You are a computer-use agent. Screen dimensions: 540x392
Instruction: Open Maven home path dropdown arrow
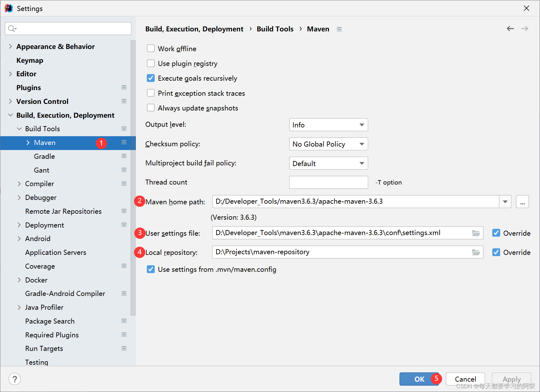(x=505, y=201)
